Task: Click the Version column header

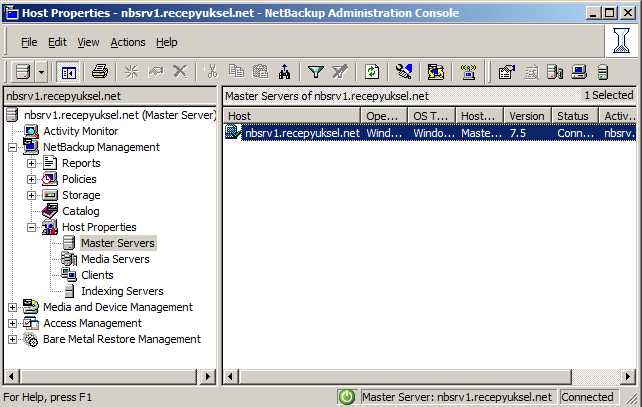Action: pos(528,116)
